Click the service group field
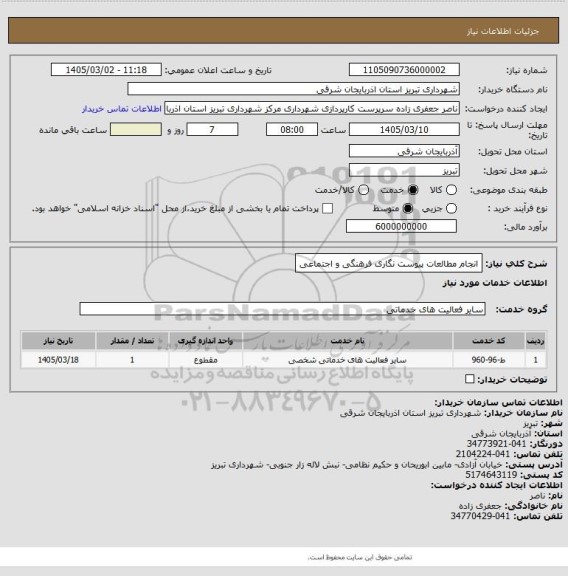Viewport: 568px width, 576px height. (283, 309)
